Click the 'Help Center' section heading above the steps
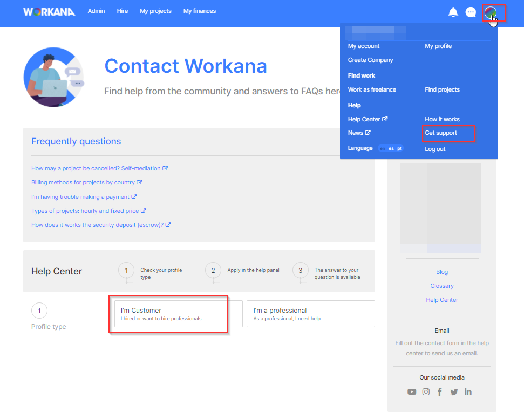524x420 pixels. 57,271
